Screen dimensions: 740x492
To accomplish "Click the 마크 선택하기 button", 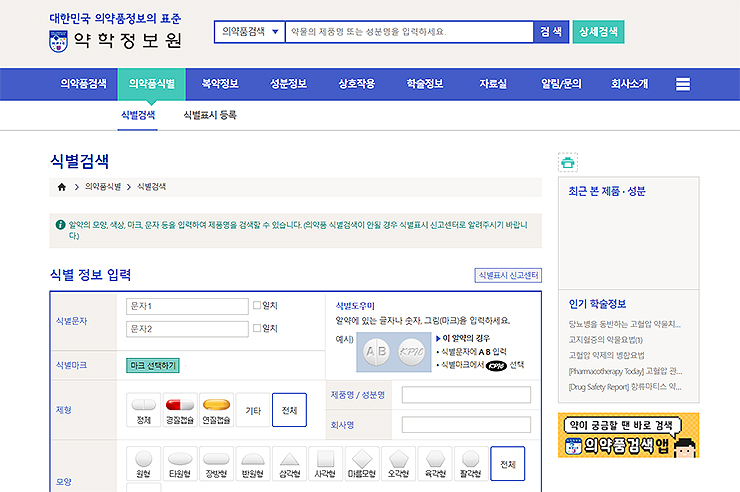I will (153, 366).
